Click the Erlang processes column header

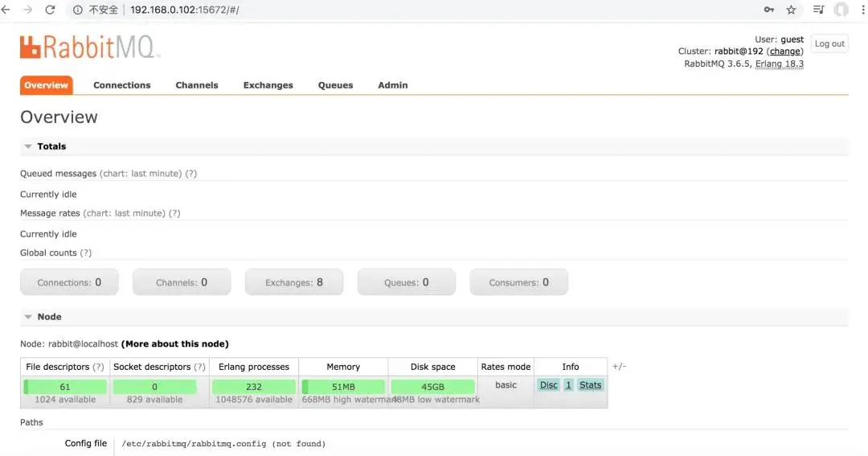click(x=253, y=367)
